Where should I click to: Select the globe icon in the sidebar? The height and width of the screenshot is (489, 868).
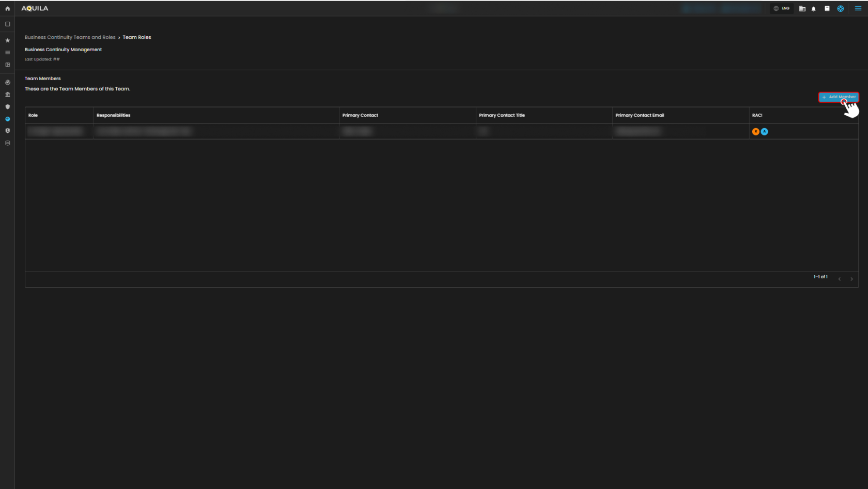(x=7, y=82)
